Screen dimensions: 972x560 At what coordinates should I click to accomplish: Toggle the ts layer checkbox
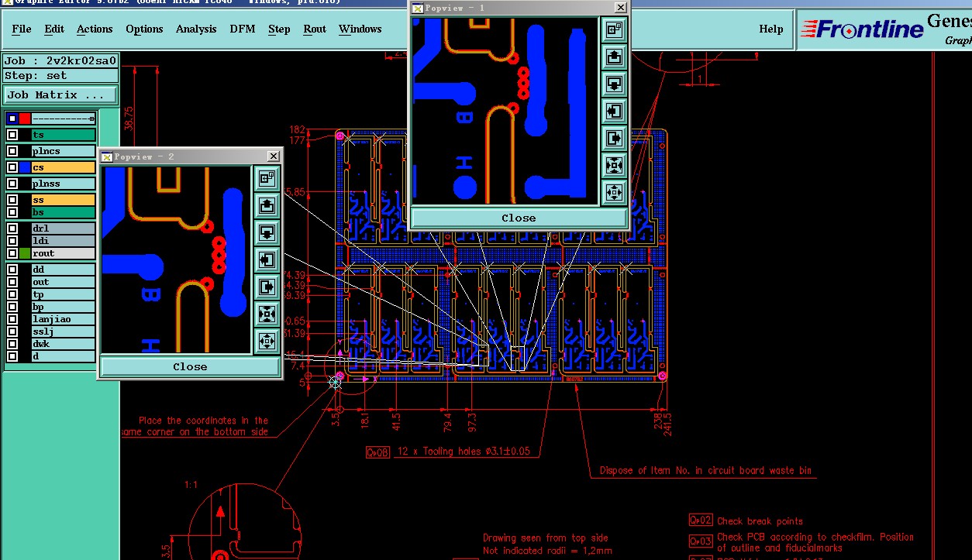pyautogui.click(x=12, y=135)
